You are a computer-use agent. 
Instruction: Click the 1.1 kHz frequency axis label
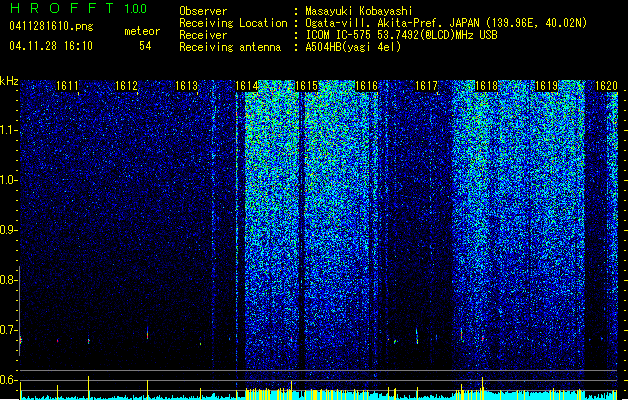pyautogui.click(x=8, y=130)
